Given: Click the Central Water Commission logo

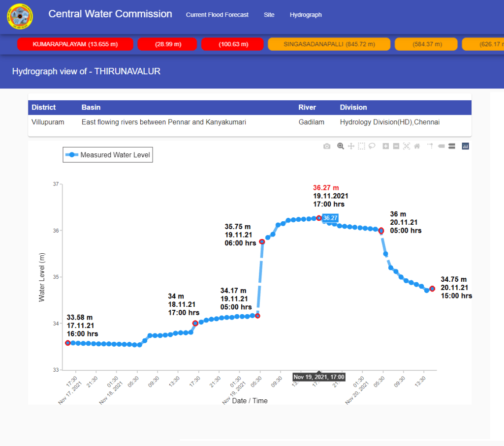Looking at the screenshot, I should click(x=20, y=16).
